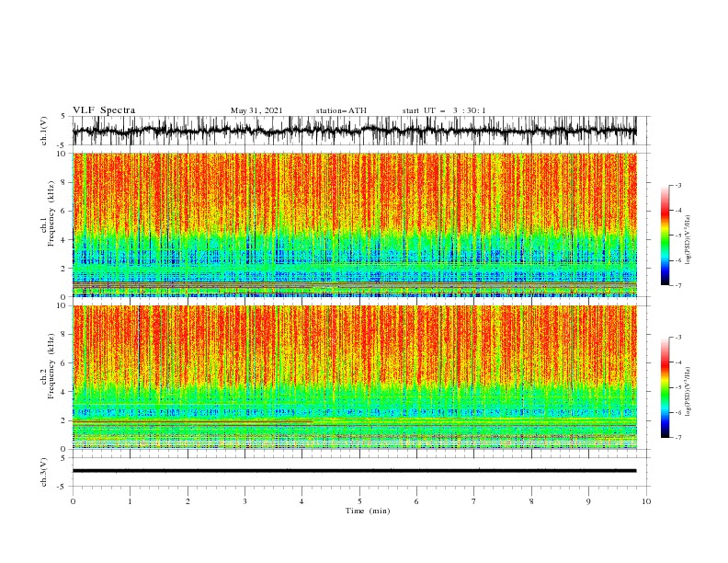This screenshot has width=728, height=563.
Task: Click the "5" tick on ch.1(V) axis
Action: tap(64, 117)
